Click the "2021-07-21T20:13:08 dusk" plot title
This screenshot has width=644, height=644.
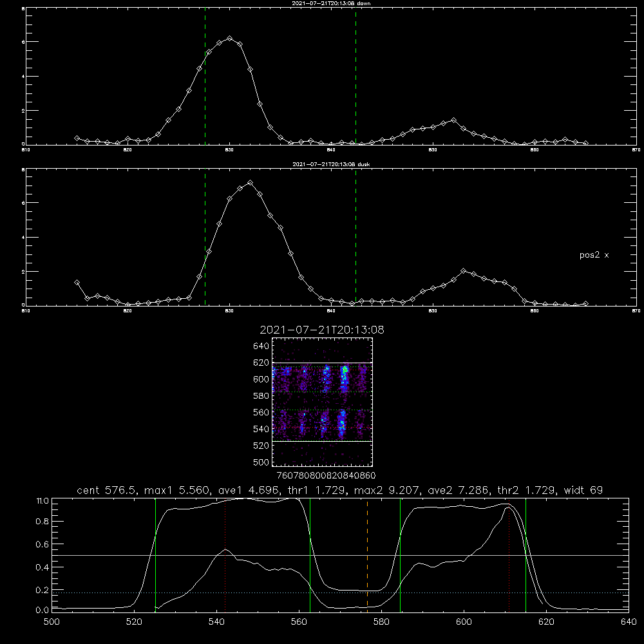pos(331,164)
